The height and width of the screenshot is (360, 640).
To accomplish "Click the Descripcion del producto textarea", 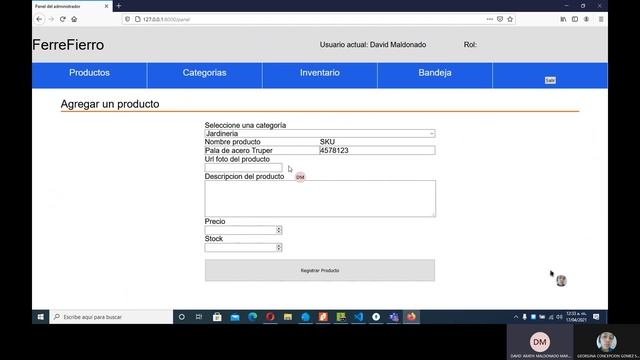I will point(320,198).
